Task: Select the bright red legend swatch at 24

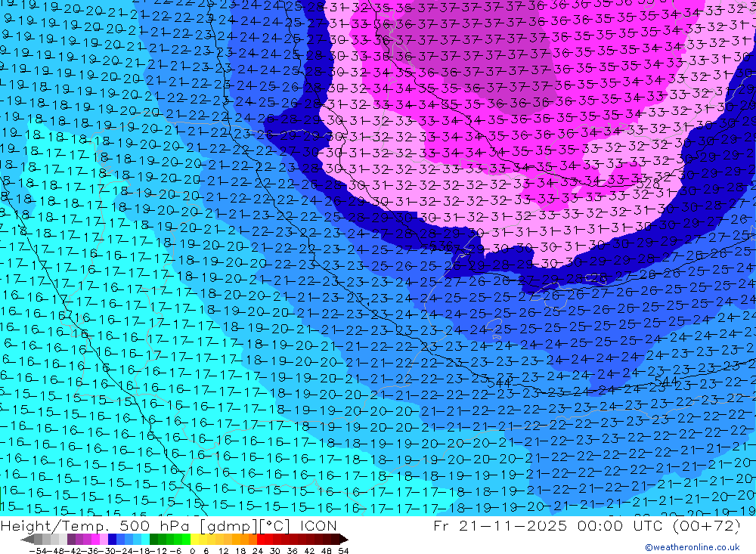Action: coord(262,539)
